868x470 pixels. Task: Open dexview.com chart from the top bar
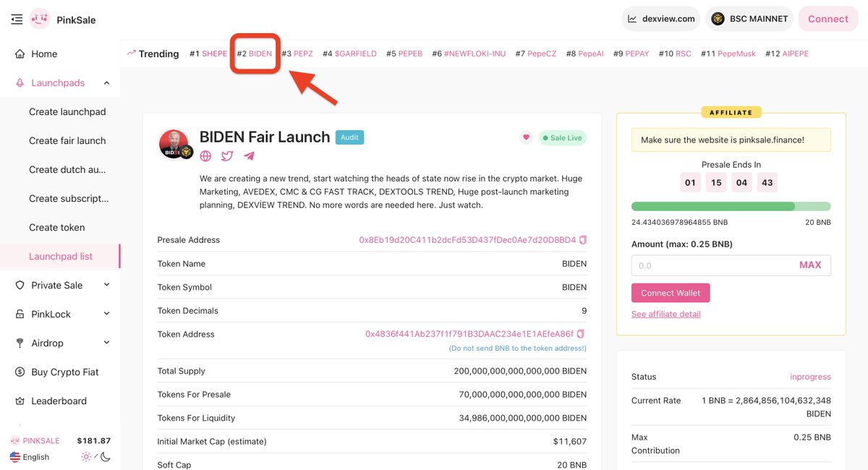660,18
